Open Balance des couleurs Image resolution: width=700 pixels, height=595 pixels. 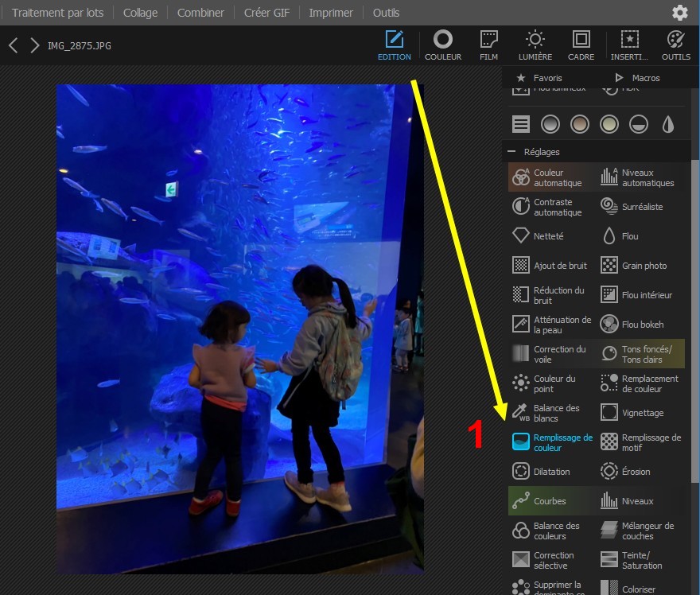pyautogui.click(x=551, y=531)
